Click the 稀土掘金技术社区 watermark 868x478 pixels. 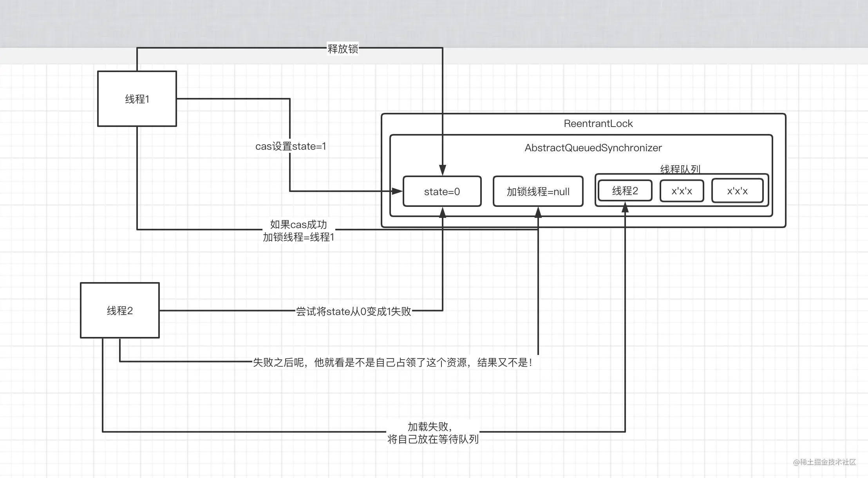coord(825,462)
